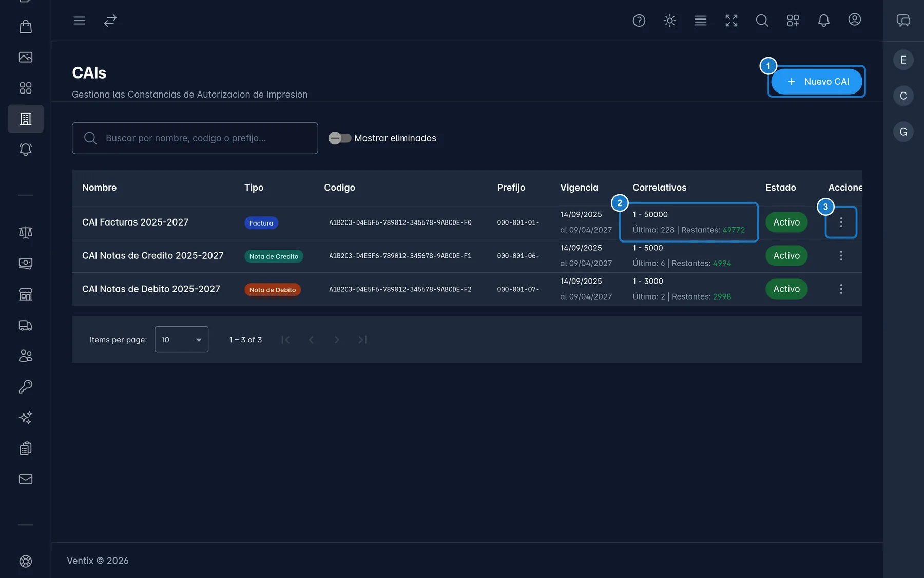Open the image gallery sidebar icon

[26, 57]
